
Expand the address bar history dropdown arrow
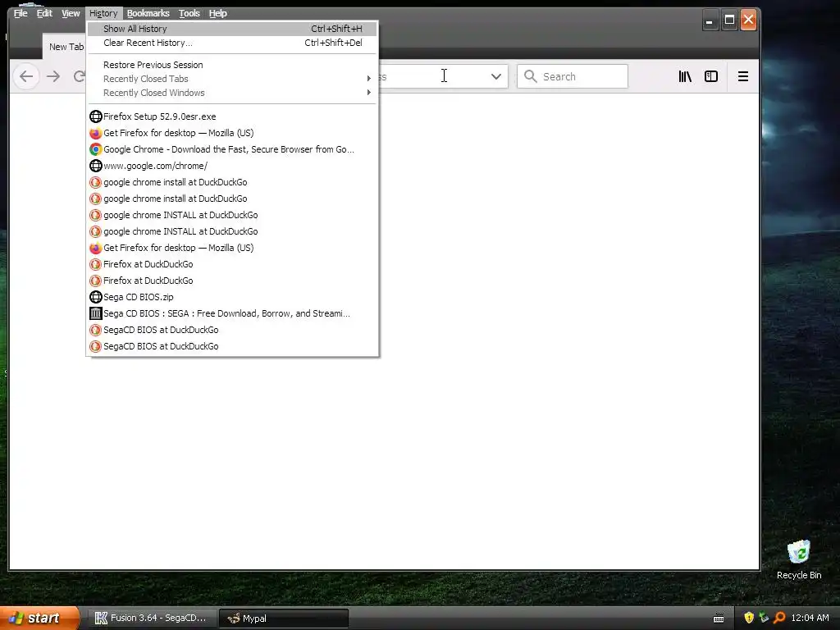tap(496, 76)
